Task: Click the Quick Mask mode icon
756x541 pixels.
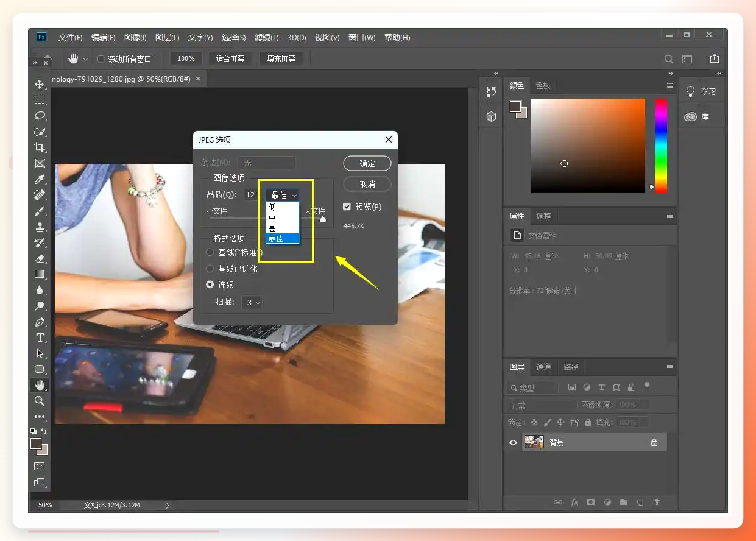Action: [x=40, y=466]
